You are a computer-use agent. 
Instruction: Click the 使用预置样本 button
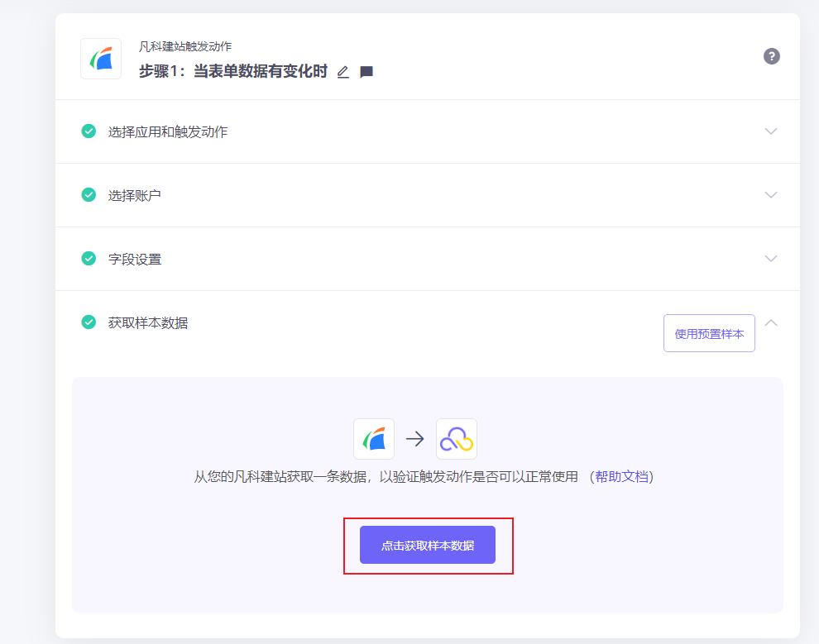click(x=709, y=333)
